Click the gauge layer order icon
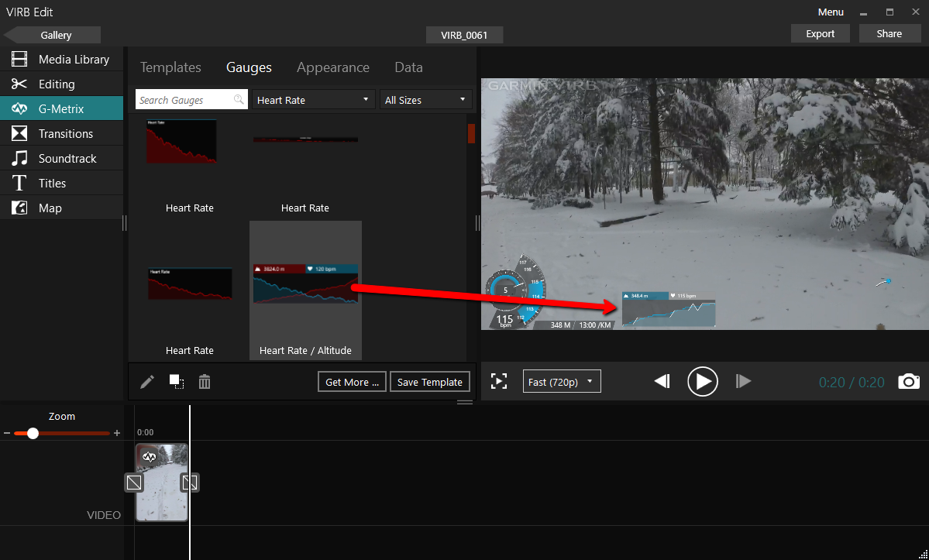This screenshot has height=560, width=929. [x=177, y=382]
